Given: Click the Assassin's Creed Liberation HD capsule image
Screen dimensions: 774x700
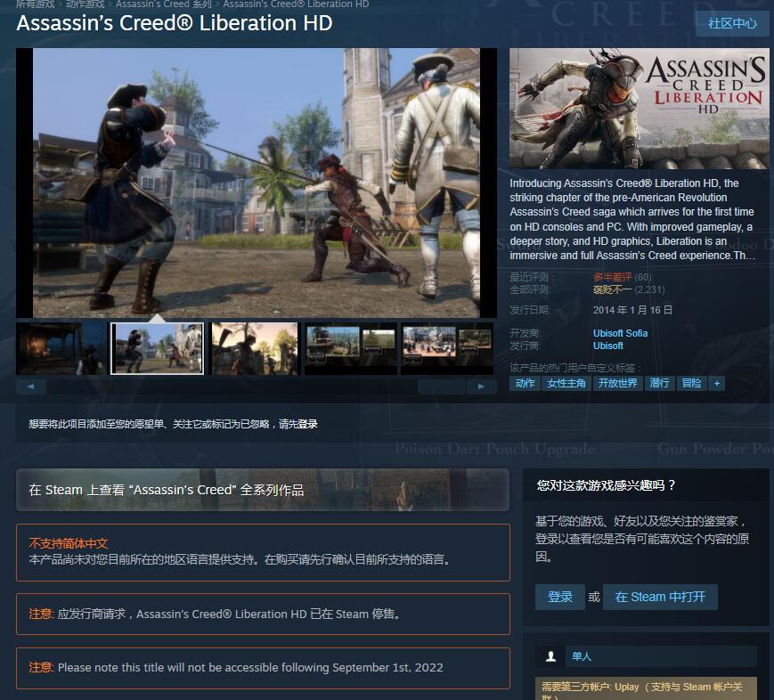Looking at the screenshot, I should [639, 109].
